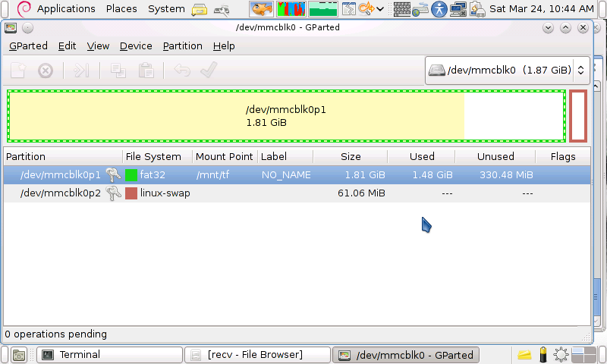Viewport: 607px width, 364px height.
Task: Click the /dev/mmcblk0 - GParted taskbar button
Action: (x=406, y=355)
